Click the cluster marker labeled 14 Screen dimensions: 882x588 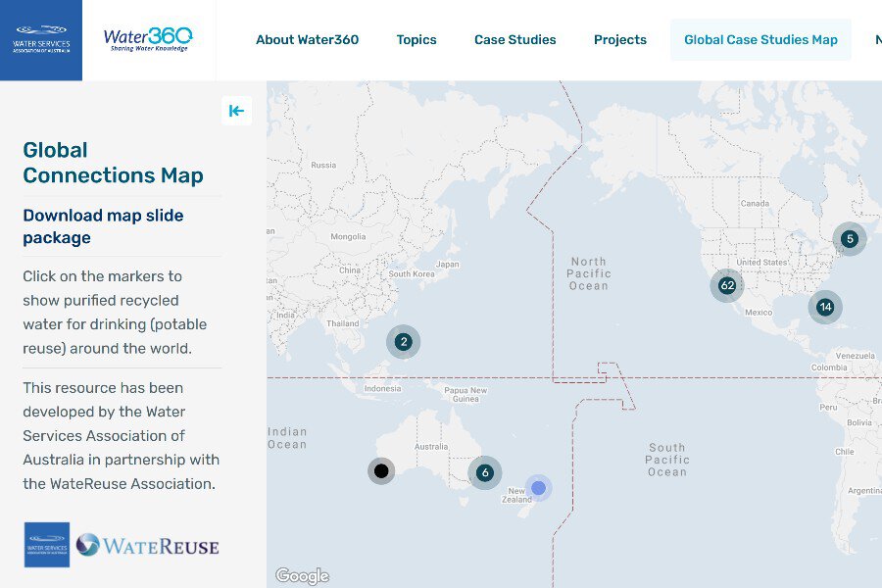[825, 307]
